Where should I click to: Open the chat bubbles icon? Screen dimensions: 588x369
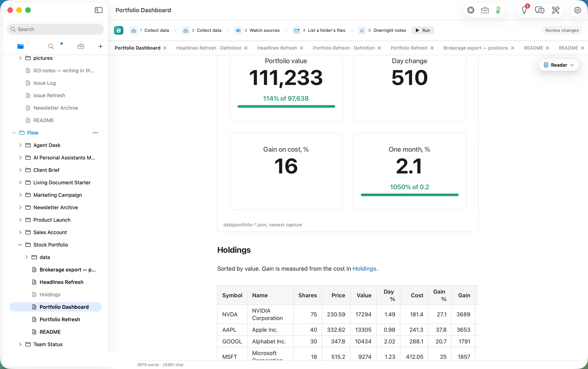pos(540,10)
